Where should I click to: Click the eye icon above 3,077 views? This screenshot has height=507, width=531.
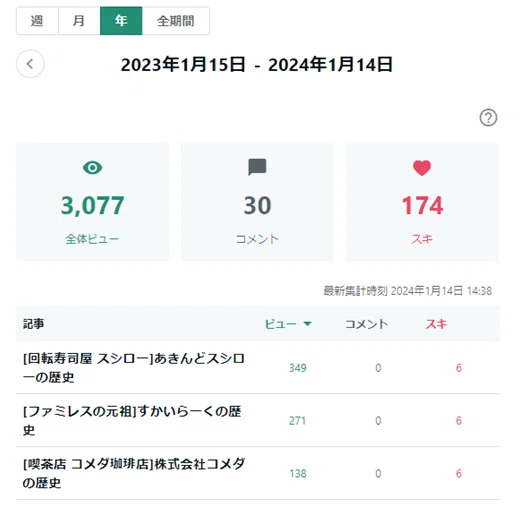(92, 167)
